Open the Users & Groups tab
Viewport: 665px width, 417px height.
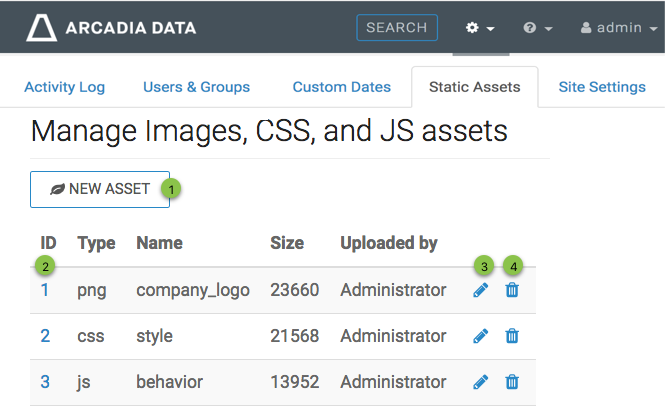click(x=196, y=87)
